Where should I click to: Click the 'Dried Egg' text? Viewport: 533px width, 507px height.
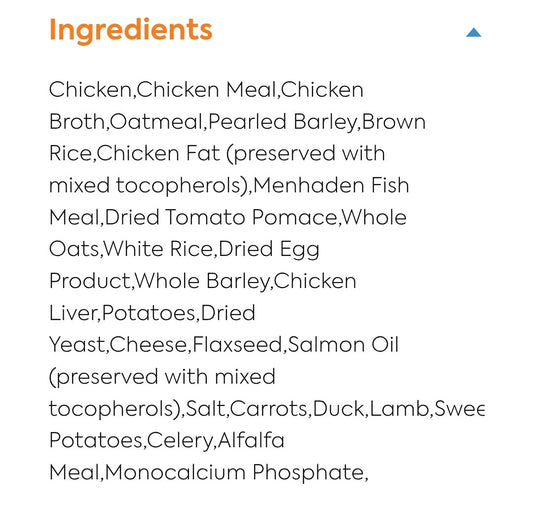point(269,250)
